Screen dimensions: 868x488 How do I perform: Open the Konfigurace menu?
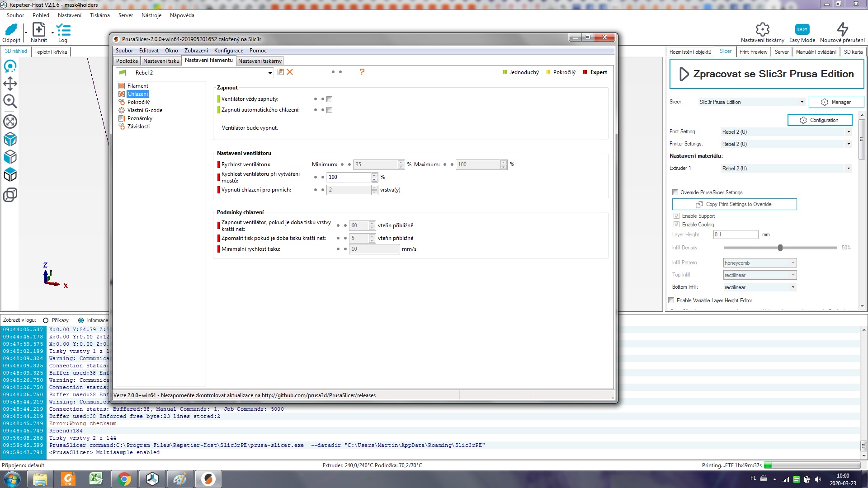[228, 51]
